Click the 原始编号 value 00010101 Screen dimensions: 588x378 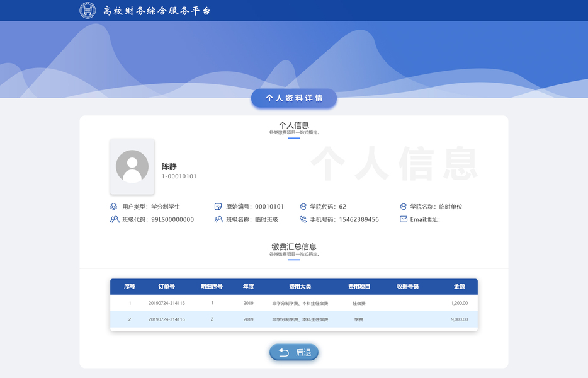click(269, 207)
